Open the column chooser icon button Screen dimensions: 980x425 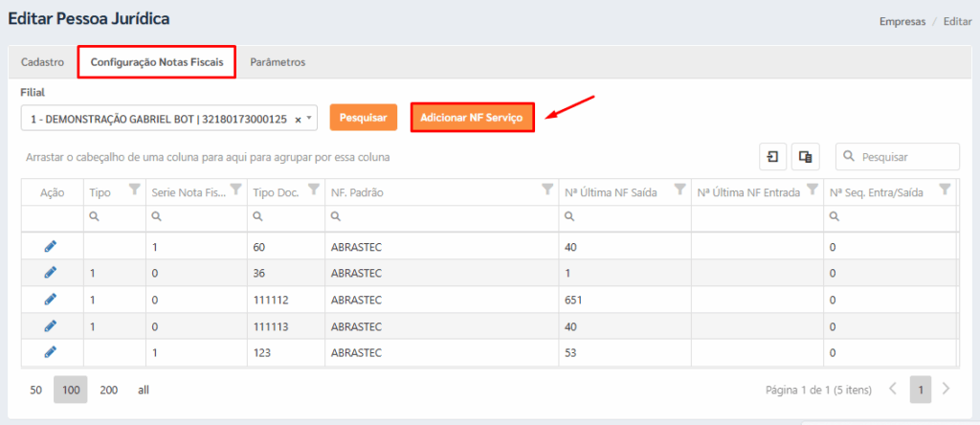[805, 157]
